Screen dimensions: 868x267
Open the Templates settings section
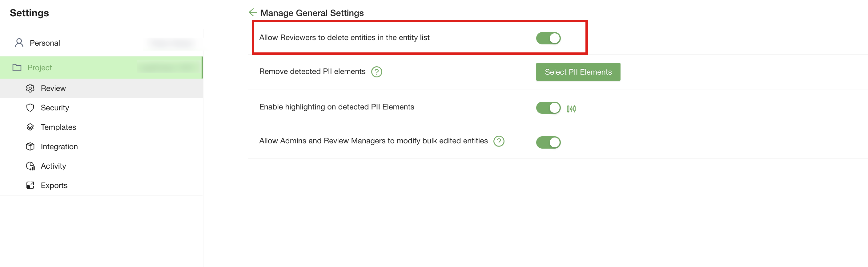tap(58, 127)
